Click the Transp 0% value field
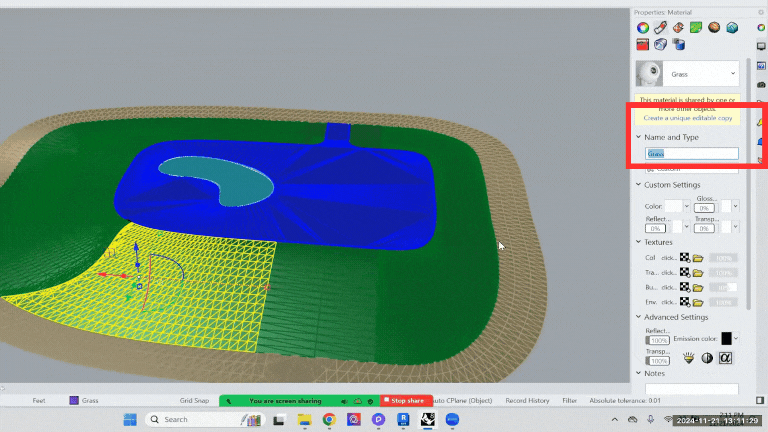The image size is (768, 432). pyautogui.click(x=704, y=229)
